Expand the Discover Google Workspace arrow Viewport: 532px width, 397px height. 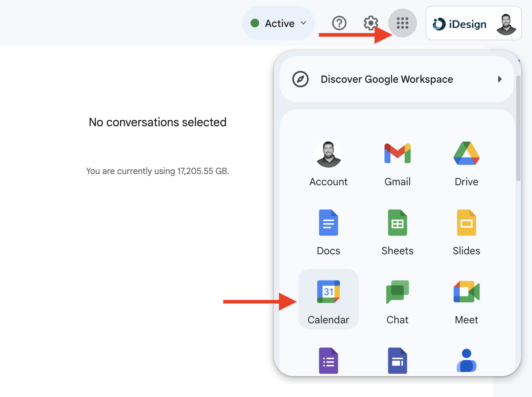pos(500,79)
